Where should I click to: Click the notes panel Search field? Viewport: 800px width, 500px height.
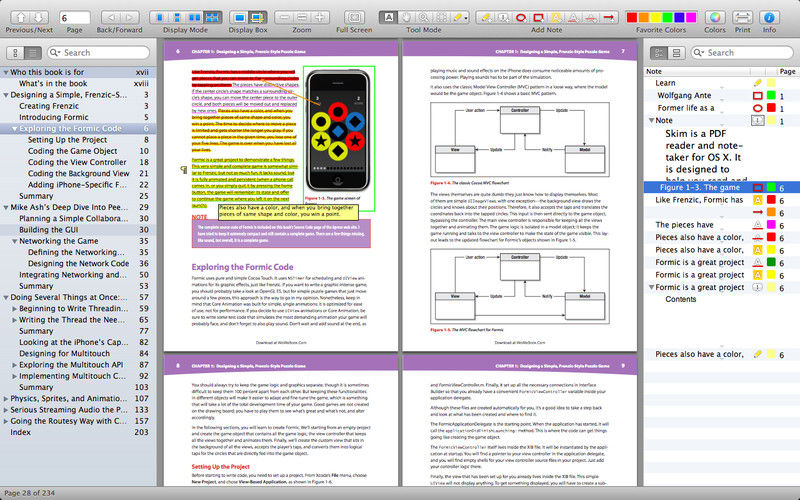click(x=742, y=53)
